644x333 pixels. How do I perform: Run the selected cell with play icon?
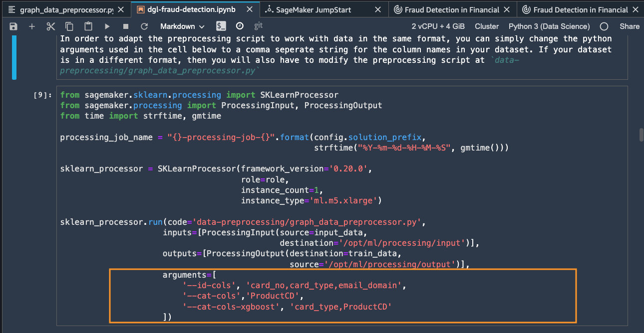click(x=107, y=26)
